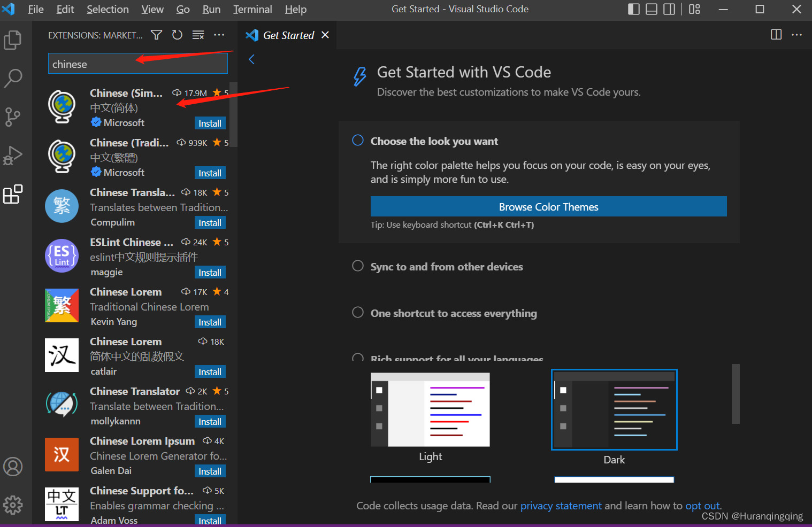
Task: Open the Selection menu
Action: point(108,9)
